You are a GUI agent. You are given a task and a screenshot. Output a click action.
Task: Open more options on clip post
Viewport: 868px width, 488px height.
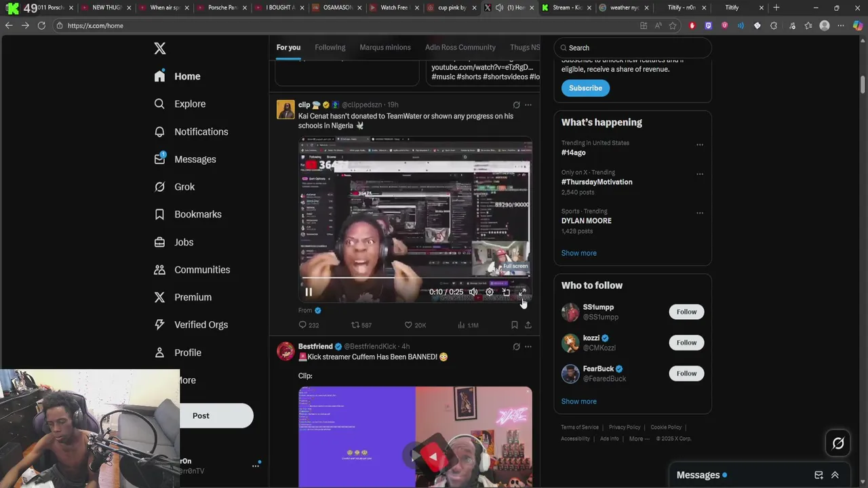[x=528, y=105]
